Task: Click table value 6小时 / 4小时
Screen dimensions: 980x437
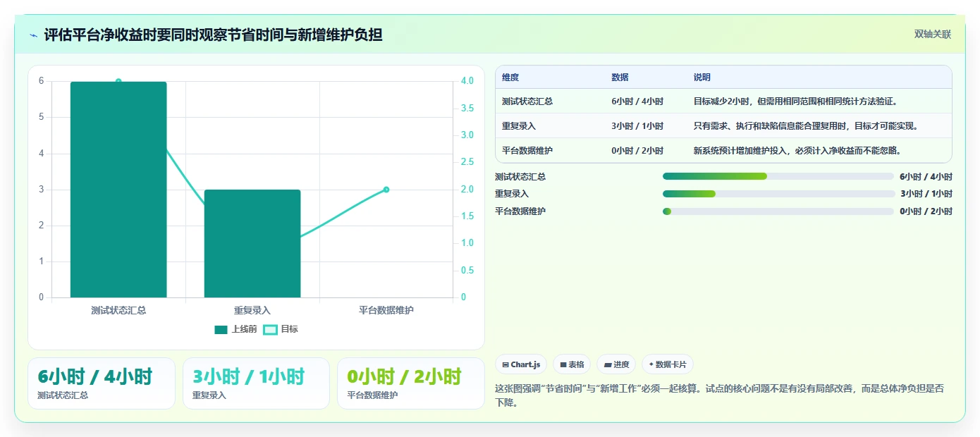Action: click(x=637, y=101)
